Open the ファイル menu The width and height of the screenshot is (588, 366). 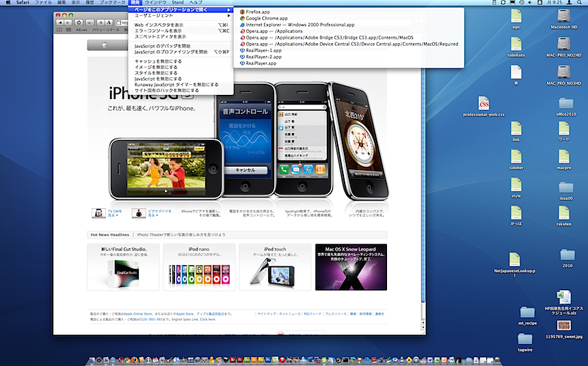tap(43, 2)
